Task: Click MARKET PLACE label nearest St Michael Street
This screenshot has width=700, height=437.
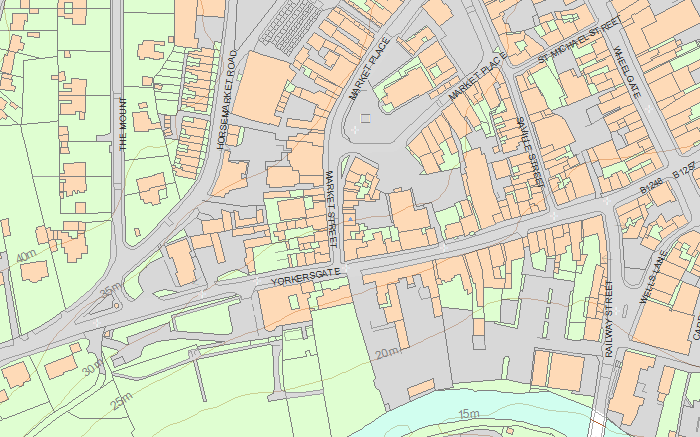Action: [477, 76]
